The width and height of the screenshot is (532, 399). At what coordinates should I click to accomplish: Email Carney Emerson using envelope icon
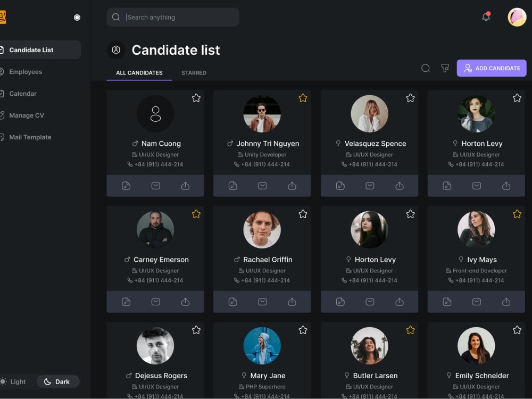point(156,302)
